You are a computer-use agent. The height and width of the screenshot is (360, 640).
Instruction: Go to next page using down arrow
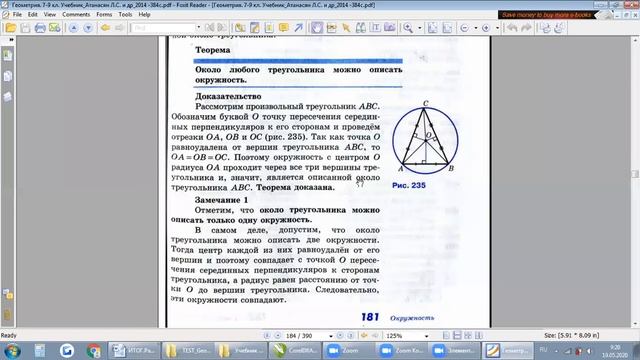[88, 28]
